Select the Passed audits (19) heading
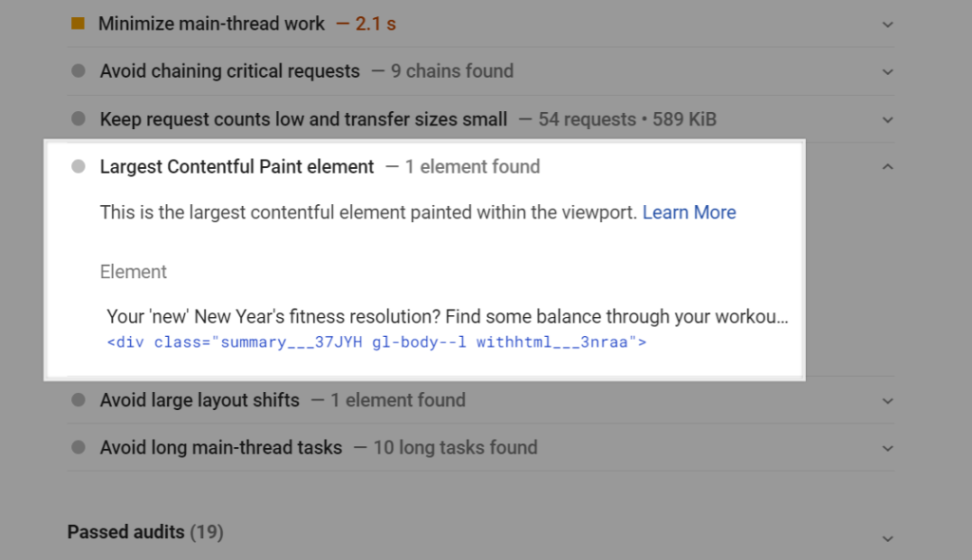The height and width of the screenshot is (560, 972). (x=144, y=532)
